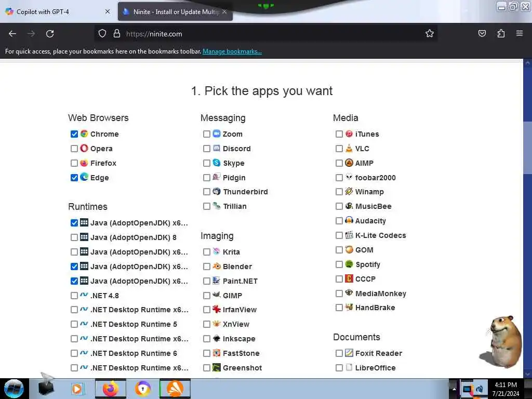Open the Pocket save icon
Viewport: 532px width, 399px height.
click(x=482, y=34)
